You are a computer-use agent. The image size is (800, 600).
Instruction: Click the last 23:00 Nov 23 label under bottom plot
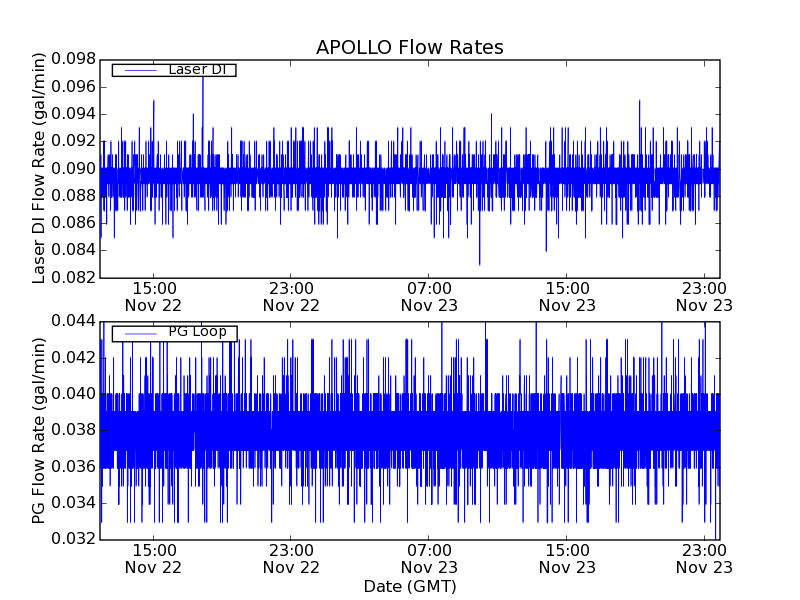704,558
